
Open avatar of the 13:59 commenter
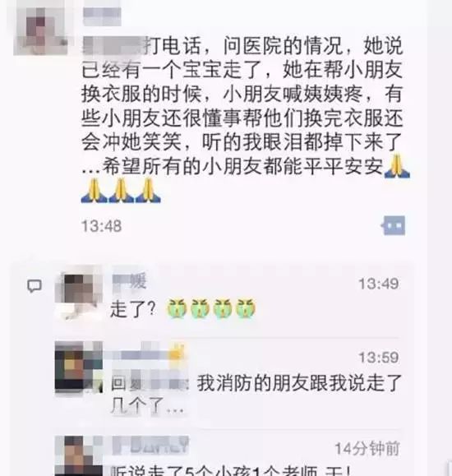click(x=79, y=367)
